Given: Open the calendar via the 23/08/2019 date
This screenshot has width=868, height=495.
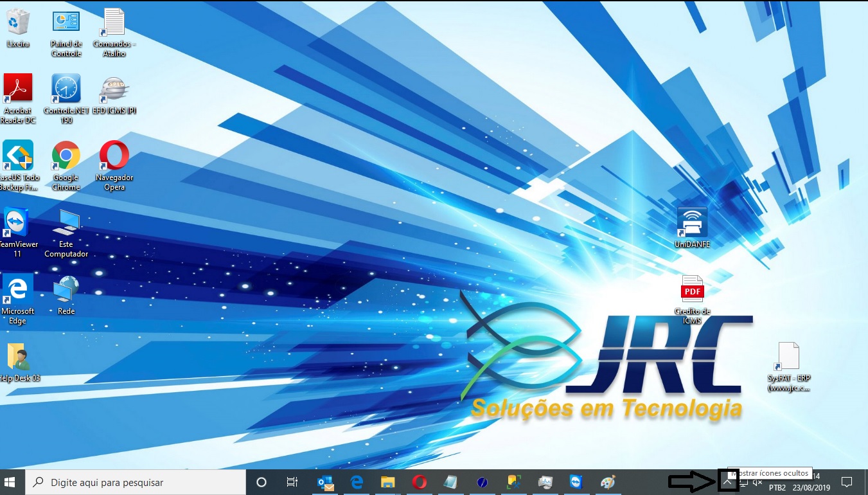Looking at the screenshot, I should pyautogui.click(x=811, y=488).
